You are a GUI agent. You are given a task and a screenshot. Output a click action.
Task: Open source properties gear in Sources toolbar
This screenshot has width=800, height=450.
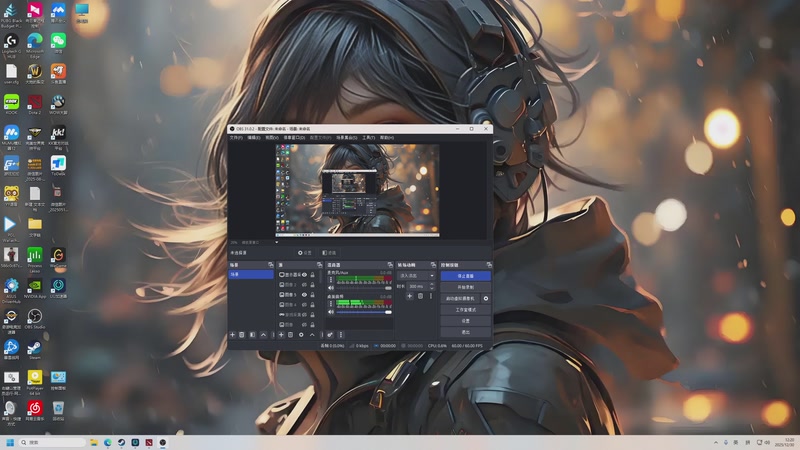click(301, 335)
